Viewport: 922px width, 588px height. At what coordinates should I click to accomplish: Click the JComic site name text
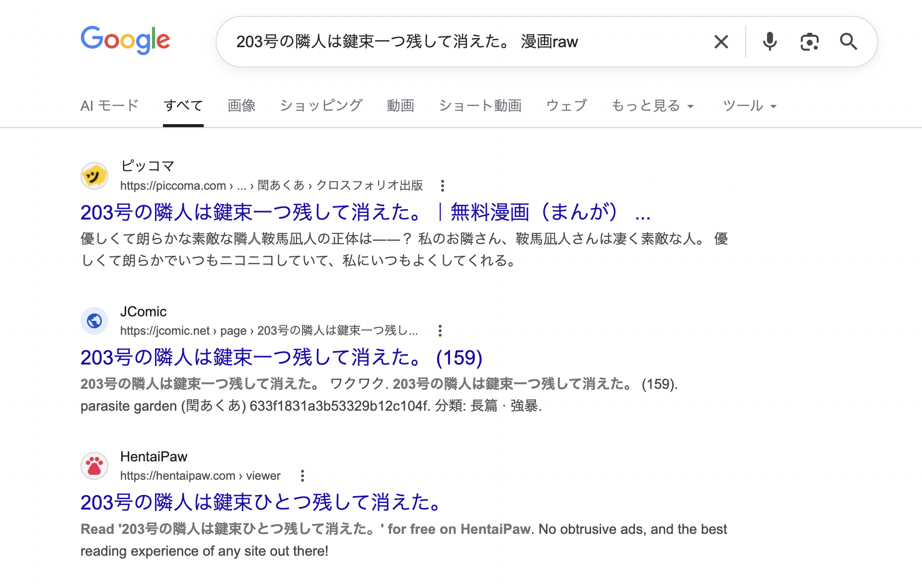(x=143, y=311)
